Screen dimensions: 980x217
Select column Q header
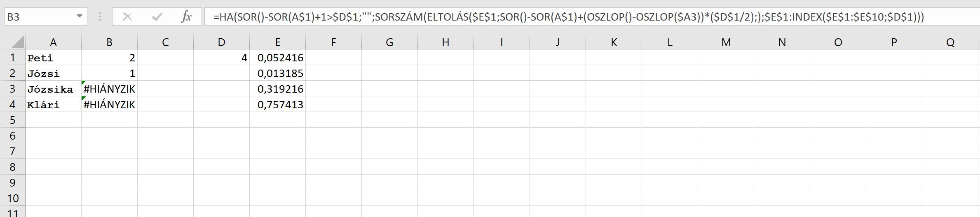click(x=950, y=42)
